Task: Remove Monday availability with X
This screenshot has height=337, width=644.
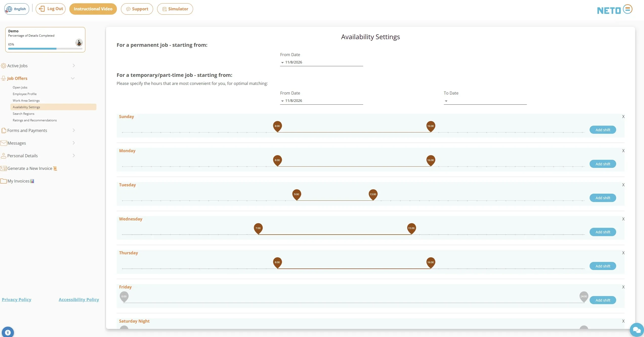Action: 623,151
